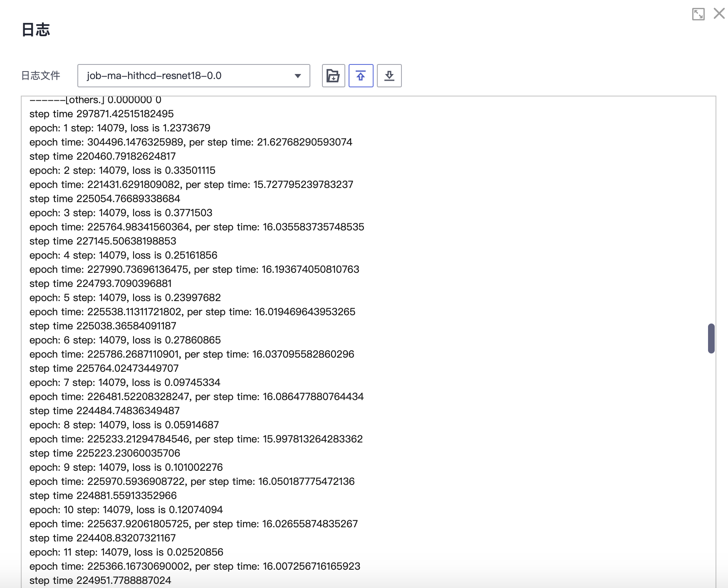
Task: Click the 日志 dialog title
Action: tap(36, 30)
